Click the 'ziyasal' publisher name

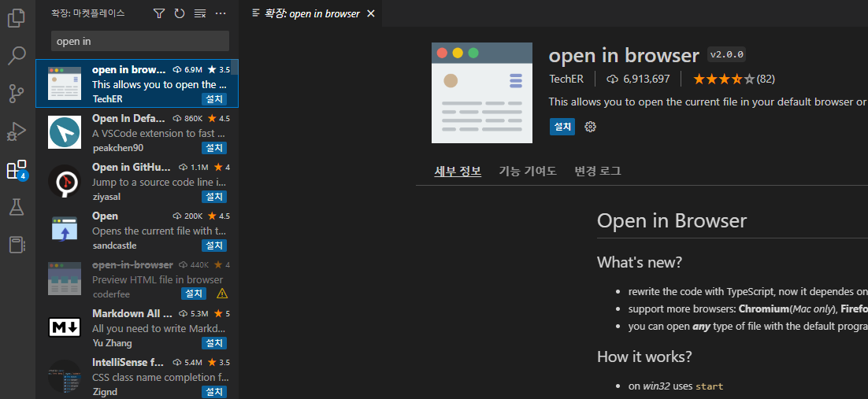click(106, 197)
